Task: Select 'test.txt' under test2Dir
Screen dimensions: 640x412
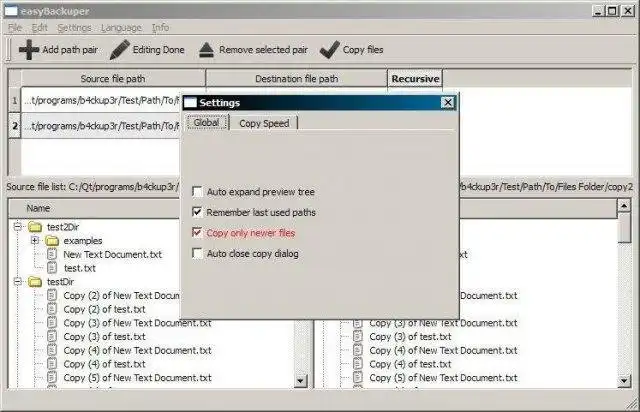Action: click(80, 268)
